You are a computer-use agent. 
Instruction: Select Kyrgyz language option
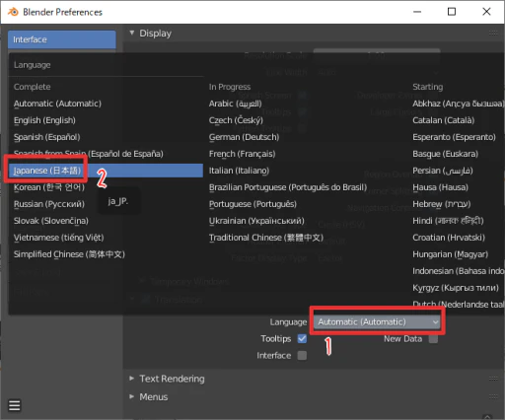457,288
